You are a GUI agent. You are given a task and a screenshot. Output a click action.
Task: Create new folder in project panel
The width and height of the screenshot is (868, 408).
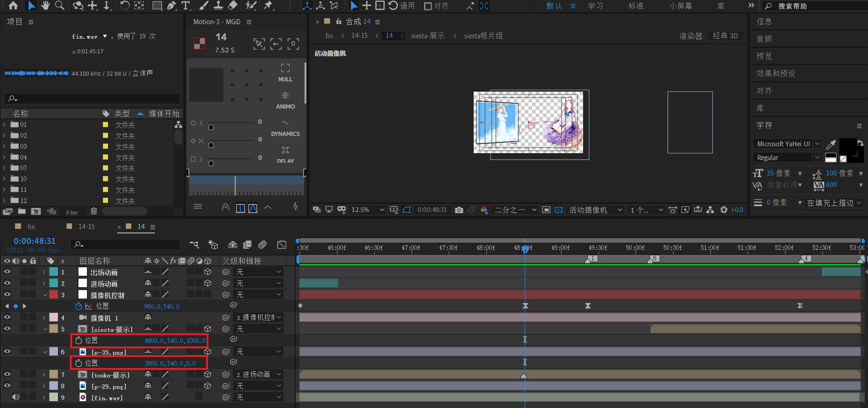pos(22,211)
